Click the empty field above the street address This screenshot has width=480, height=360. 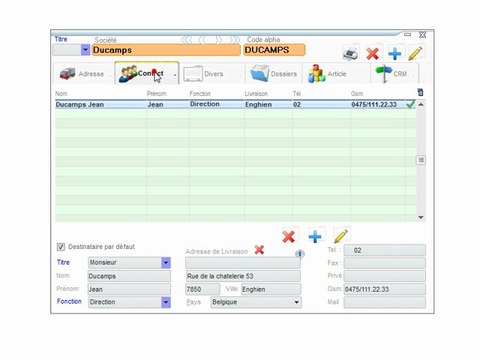[x=243, y=263]
